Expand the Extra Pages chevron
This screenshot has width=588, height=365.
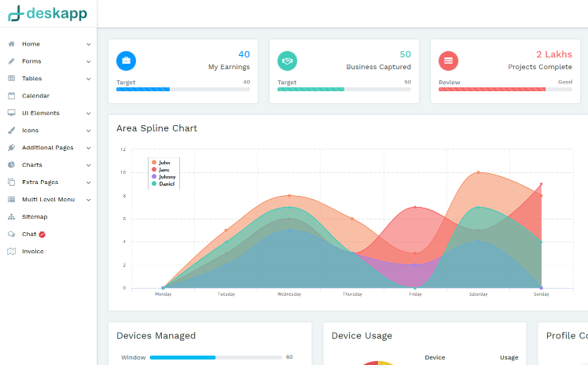click(x=89, y=182)
